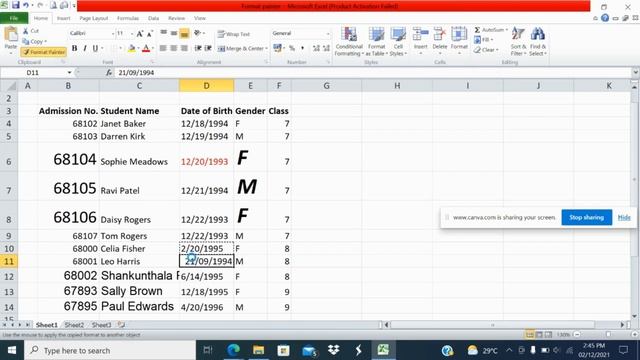Click the Undo icon in Quick Access Toolbar
This screenshot has height=360, width=640.
tap(26, 5)
